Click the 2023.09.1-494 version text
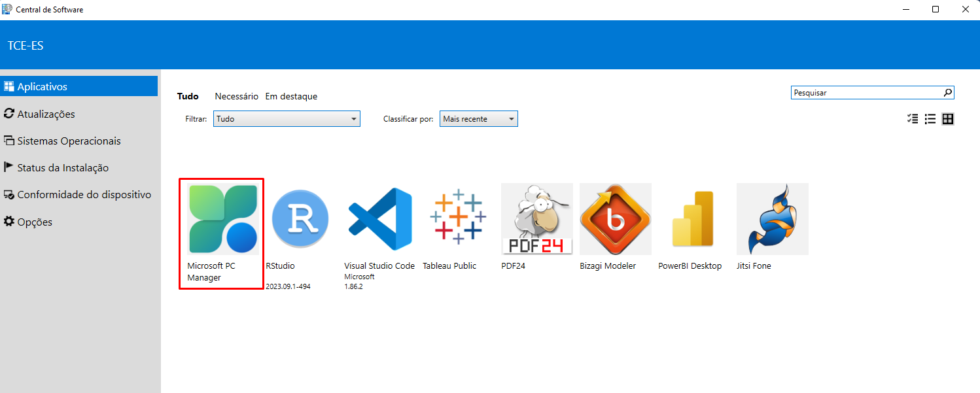The height and width of the screenshot is (393, 980). [x=288, y=286]
